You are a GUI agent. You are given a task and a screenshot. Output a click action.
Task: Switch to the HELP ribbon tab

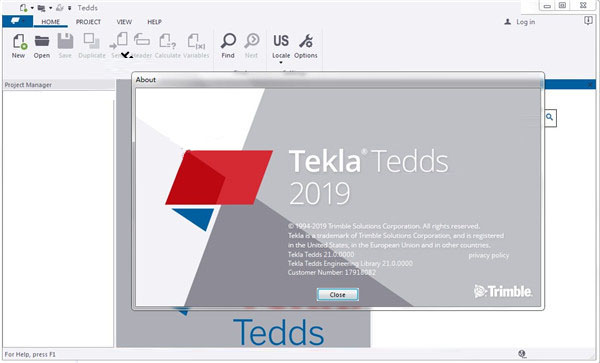click(154, 22)
